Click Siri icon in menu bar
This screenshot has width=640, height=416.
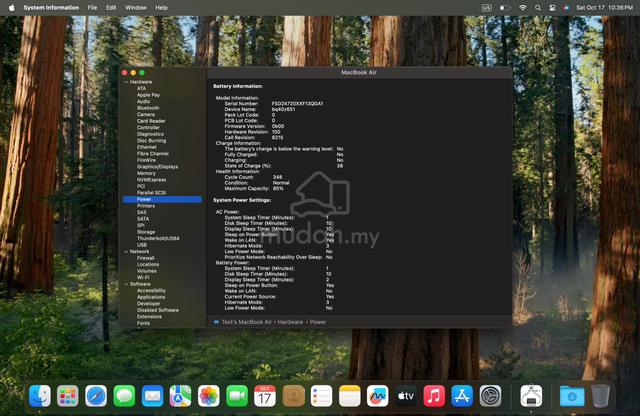coord(566,7)
